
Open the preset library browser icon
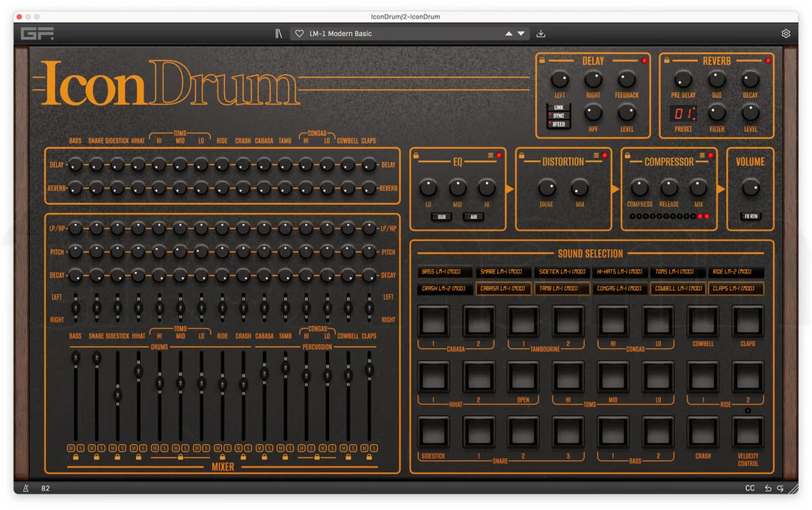(279, 34)
